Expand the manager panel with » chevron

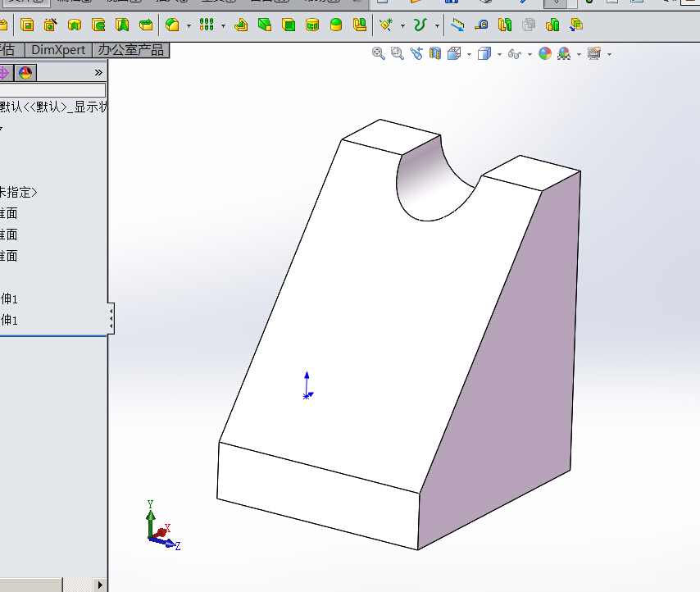click(x=98, y=72)
